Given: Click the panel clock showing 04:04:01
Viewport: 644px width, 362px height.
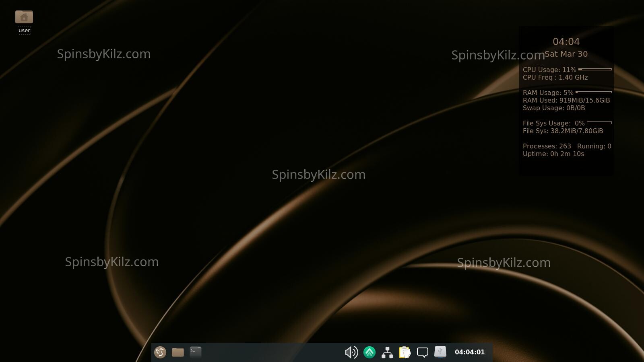Looking at the screenshot, I should click(470, 352).
